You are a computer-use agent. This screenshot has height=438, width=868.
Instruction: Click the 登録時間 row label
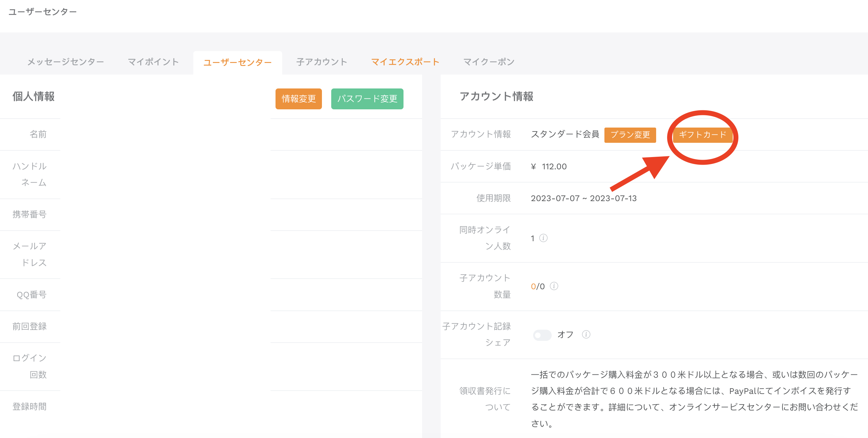coord(30,407)
